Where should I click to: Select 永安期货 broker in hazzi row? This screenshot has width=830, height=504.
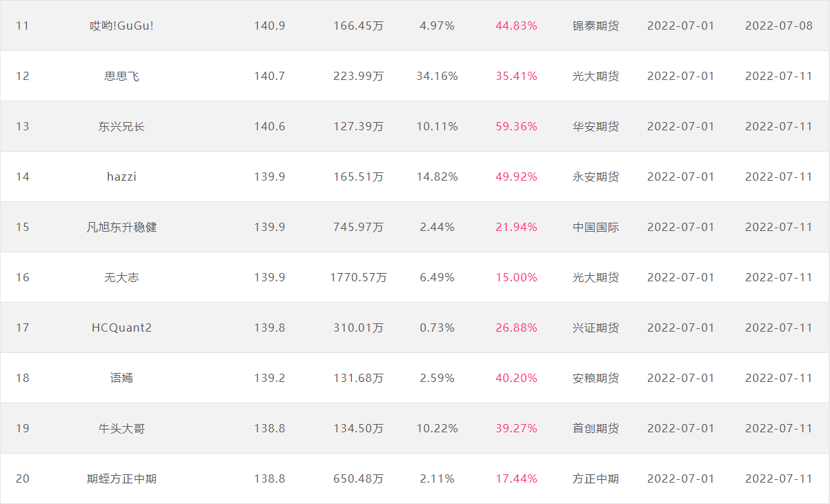tap(595, 177)
